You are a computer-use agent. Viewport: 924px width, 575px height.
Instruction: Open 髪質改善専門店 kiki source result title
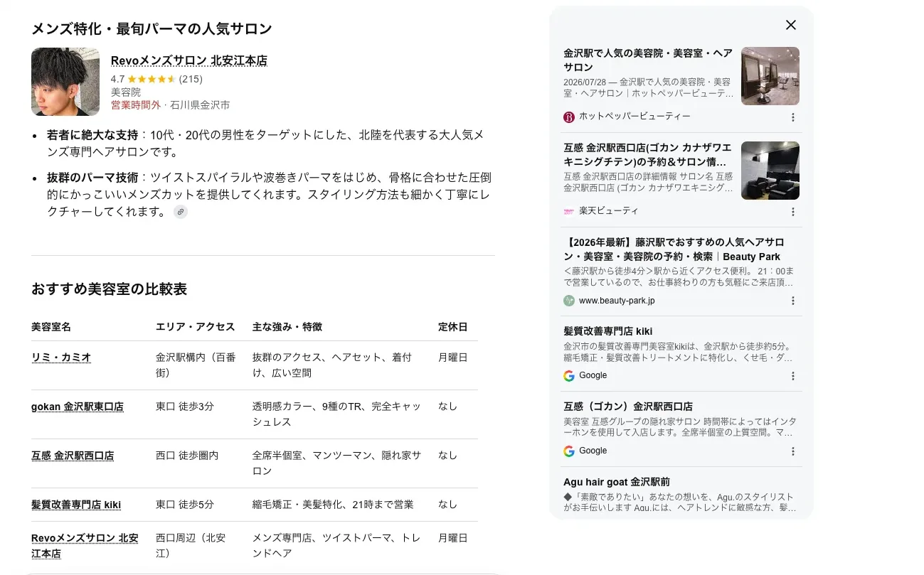coord(608,331)
